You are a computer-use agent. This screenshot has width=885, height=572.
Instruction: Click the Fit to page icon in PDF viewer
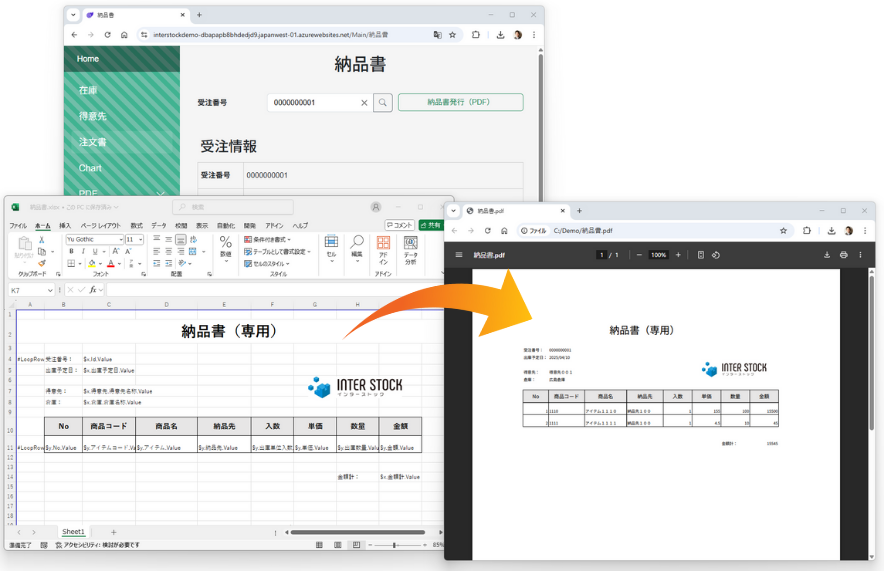[700, 255]
